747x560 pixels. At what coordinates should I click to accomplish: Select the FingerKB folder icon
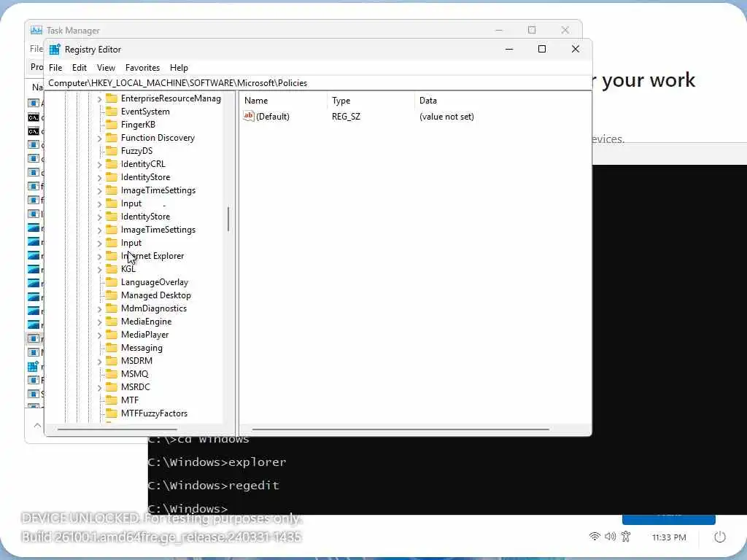coord(112,125)
